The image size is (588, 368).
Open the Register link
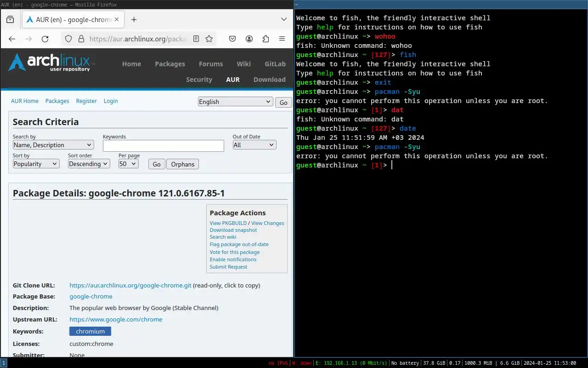click(x=86, y=101)
